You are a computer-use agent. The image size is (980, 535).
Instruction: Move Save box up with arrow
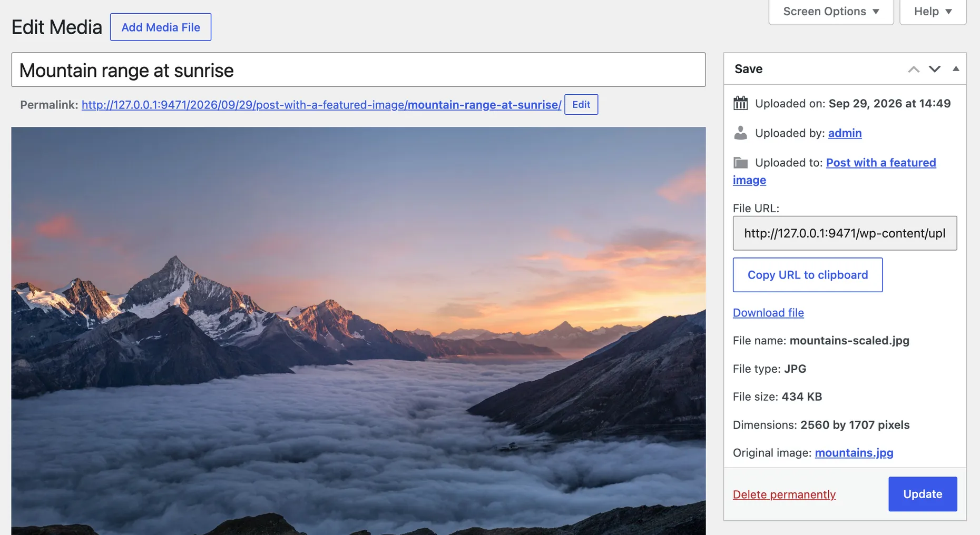point(914,69)
